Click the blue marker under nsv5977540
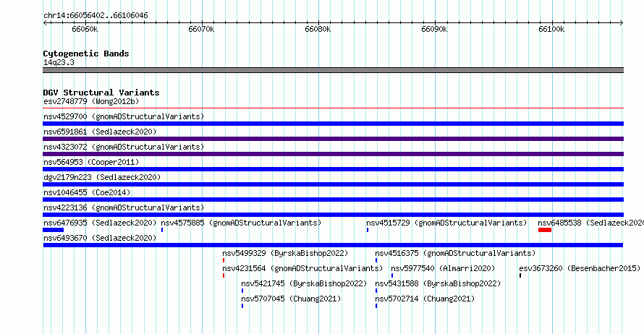Viewport: 644px width, 334px height. pos(392,275)
